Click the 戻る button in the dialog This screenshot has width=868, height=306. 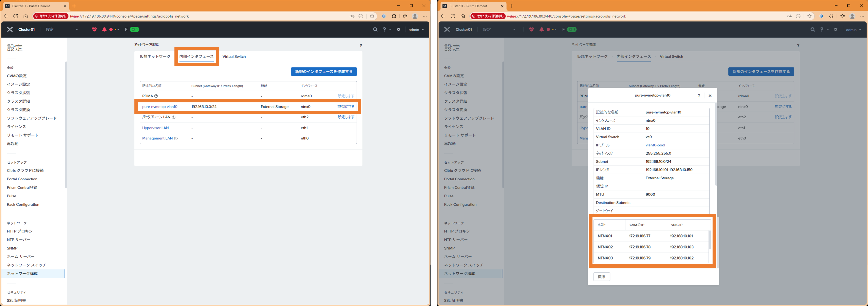point(601,277)
